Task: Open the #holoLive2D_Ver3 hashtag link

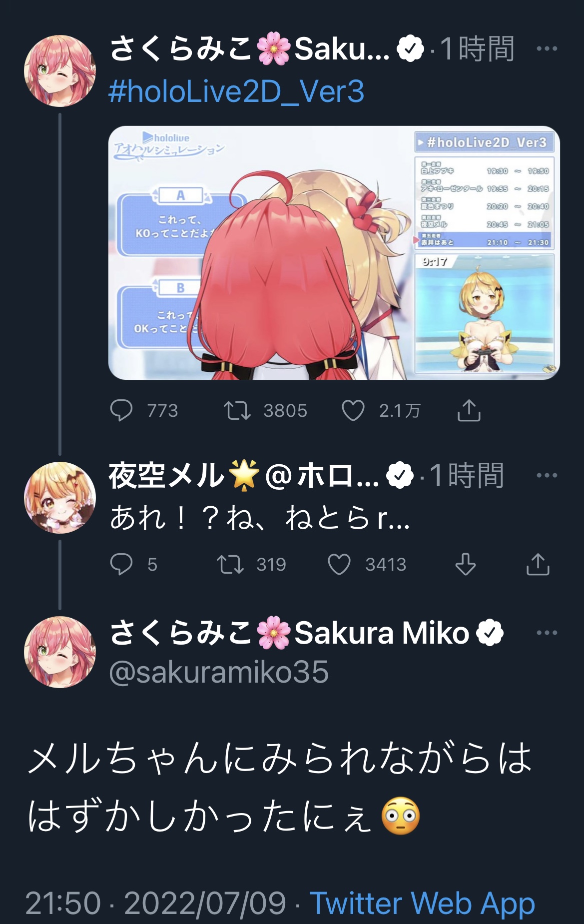Action: (x=236, y=91)
